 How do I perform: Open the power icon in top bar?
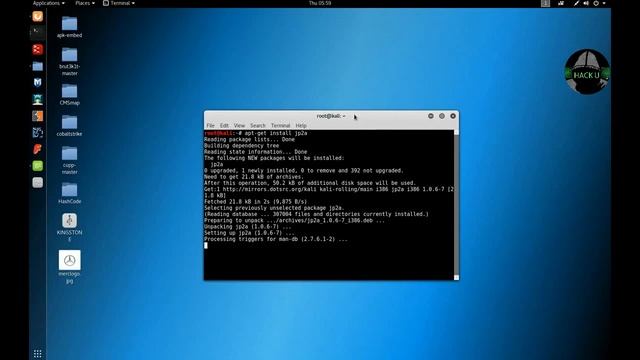[x=596, y=3]
